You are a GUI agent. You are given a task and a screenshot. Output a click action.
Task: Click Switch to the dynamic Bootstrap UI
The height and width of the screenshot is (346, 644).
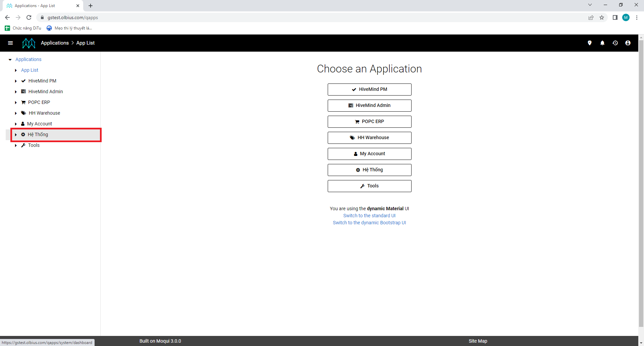point(369,223)
